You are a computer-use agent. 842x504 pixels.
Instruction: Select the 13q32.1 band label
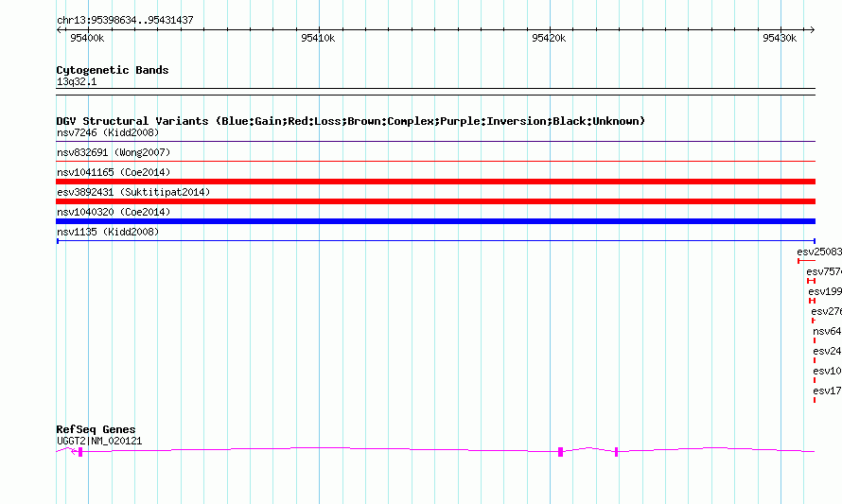pos(77,81)
